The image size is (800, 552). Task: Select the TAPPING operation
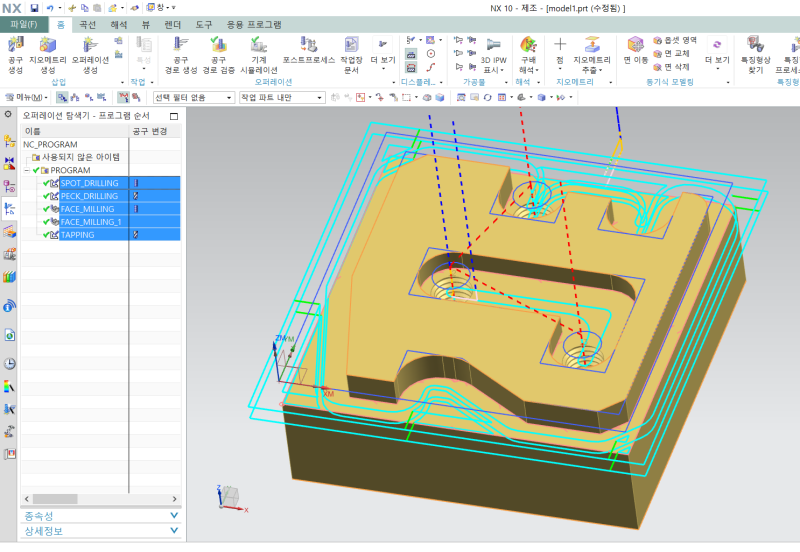pyautogui.click(x=78, y=235)
